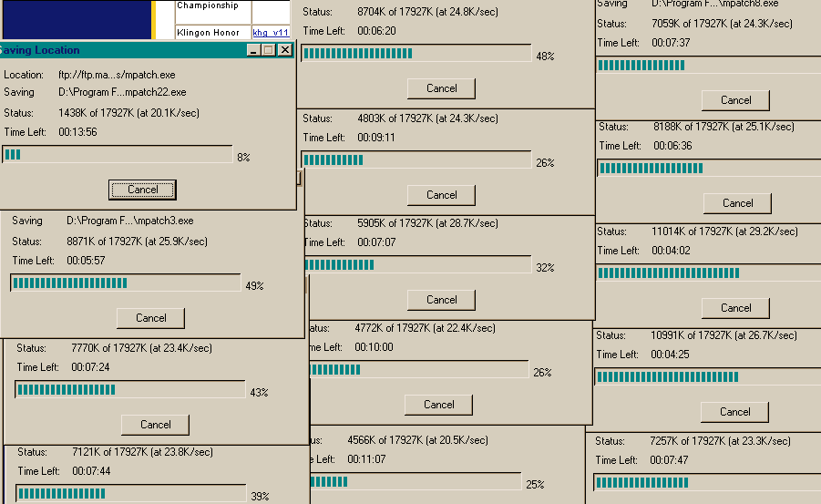The width and height of the screenshot is (821, 504).
Task: Open the khg_v11 link beside Klingon Honor
Action: (x=271, y=33)
